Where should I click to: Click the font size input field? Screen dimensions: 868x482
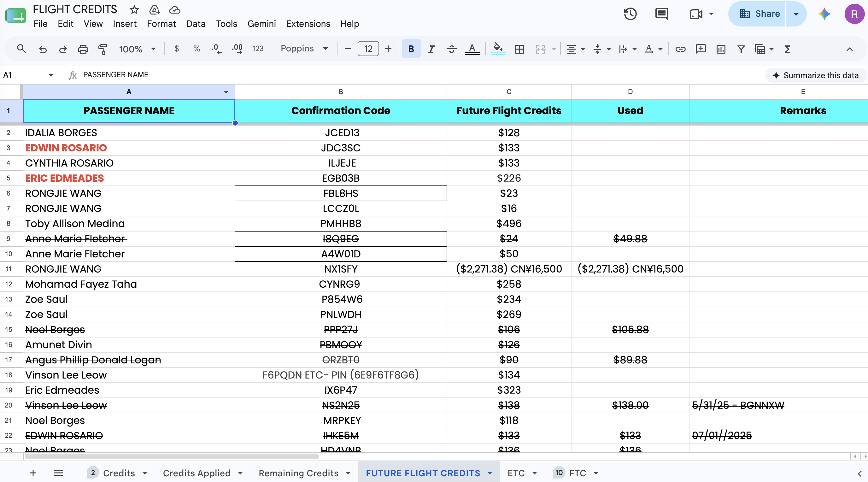(x=368, y=49)
